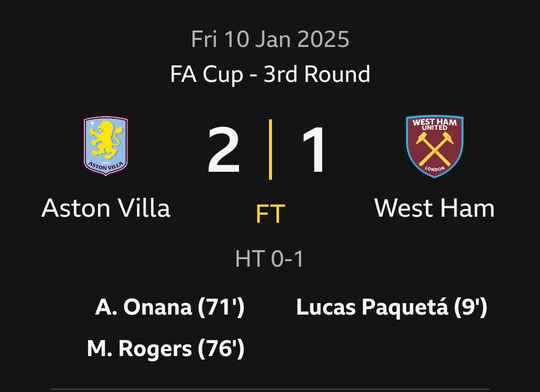540x392 pixels.
Task: Select the West Ham score of 1
Action: (x=314, y=150)
